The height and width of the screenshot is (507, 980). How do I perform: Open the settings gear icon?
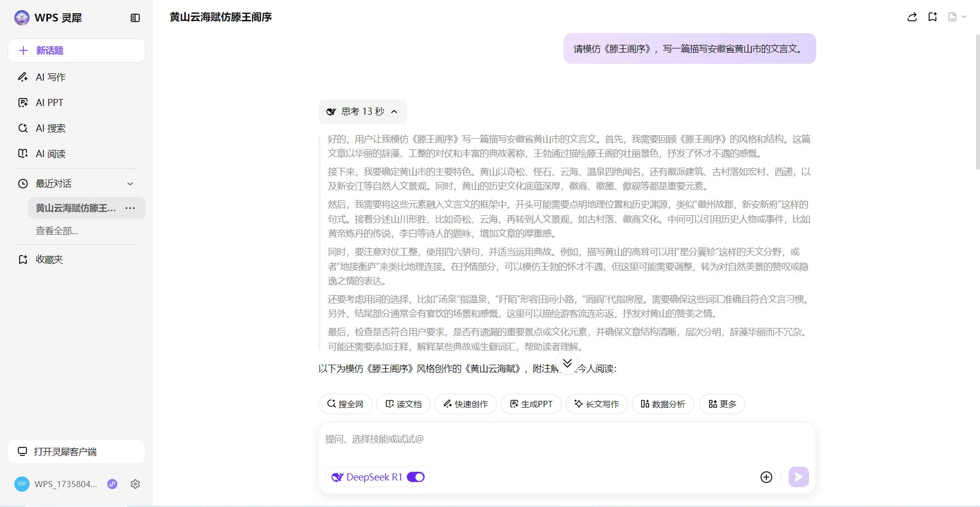tap(135, 484)
